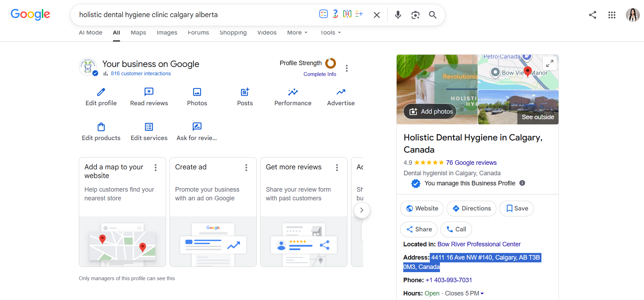Click the phone number +1 403-993-7031

449,280
